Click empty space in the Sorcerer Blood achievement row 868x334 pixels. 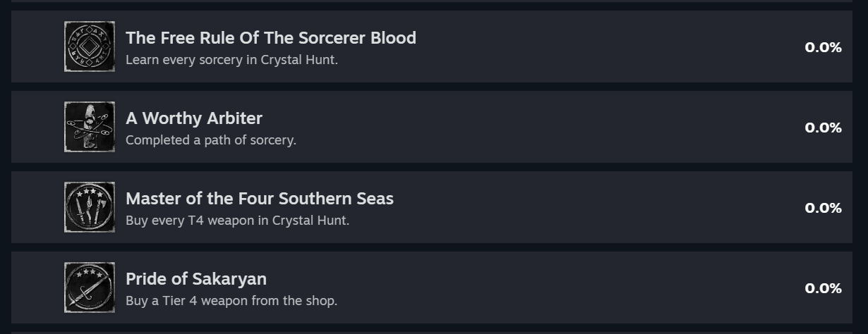coord(600,47)
